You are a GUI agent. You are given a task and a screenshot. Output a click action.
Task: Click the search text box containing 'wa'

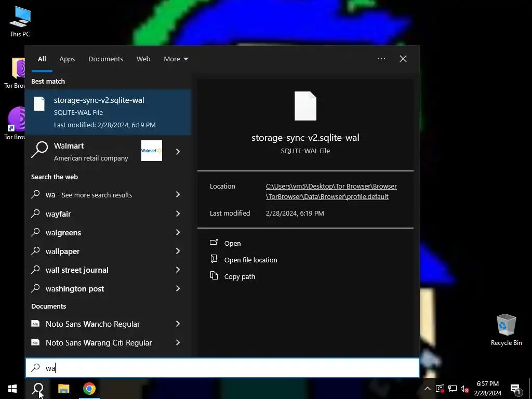click(x=222, y=368)
